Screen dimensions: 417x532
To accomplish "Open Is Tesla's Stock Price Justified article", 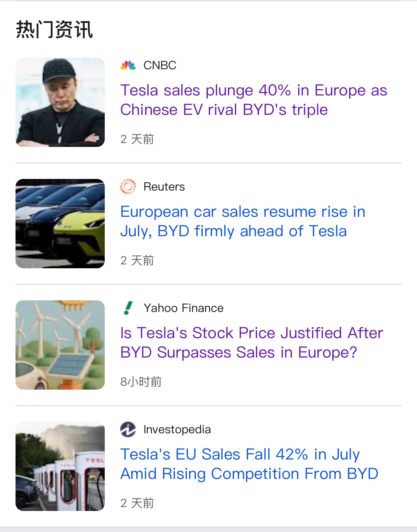I will [251, 343].
